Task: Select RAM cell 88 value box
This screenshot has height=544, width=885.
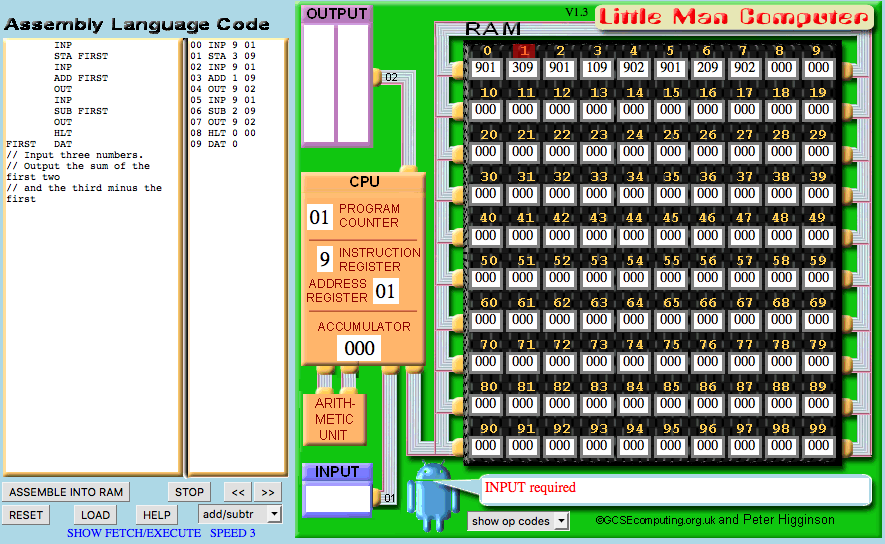Action: pyautogui.click(x=781, y=403)
